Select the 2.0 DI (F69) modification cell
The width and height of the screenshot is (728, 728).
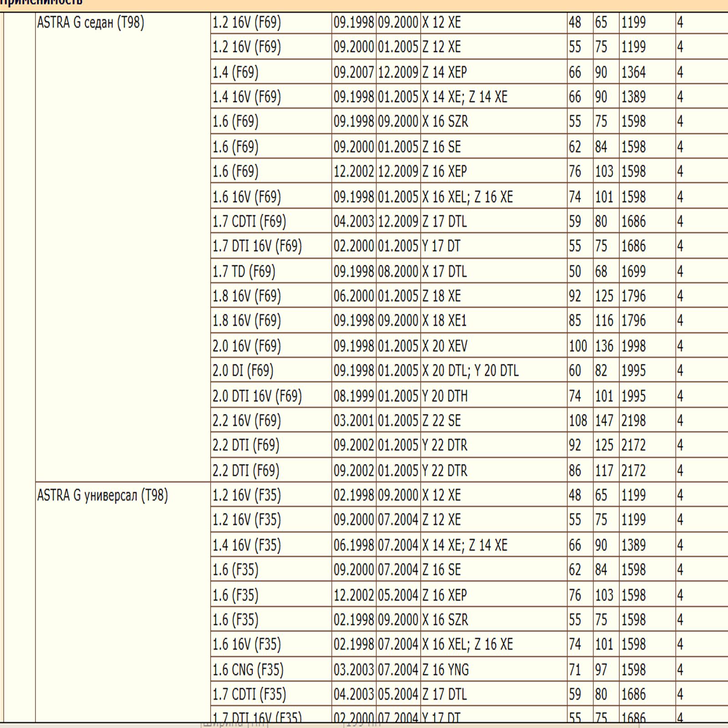click(x=243, y=371)
